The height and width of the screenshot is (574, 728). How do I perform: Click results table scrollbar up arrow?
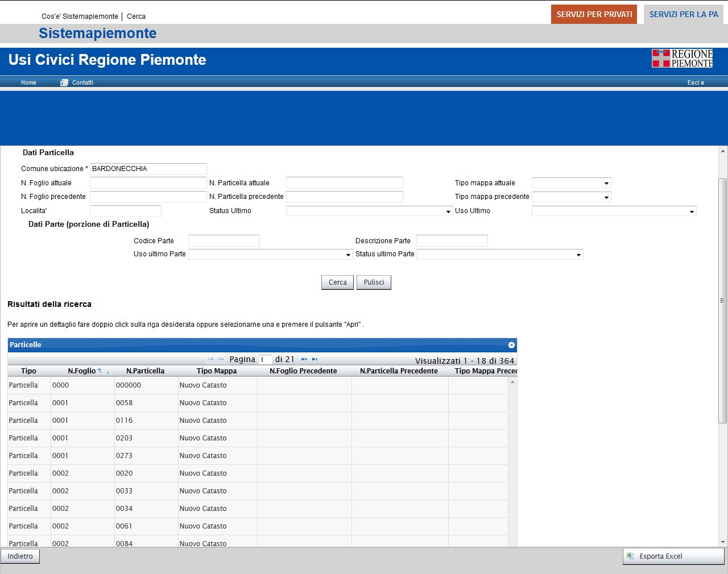pos(512,382)
